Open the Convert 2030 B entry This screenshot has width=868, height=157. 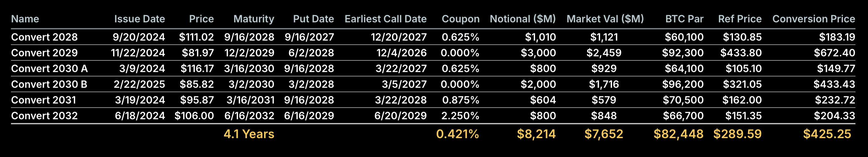coord(49,84)
